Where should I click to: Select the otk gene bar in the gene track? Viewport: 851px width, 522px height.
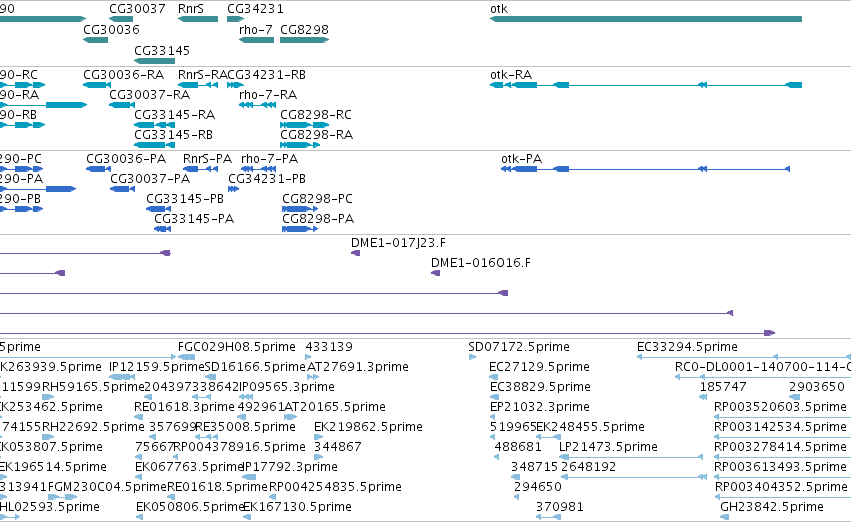tap(646, 19)
